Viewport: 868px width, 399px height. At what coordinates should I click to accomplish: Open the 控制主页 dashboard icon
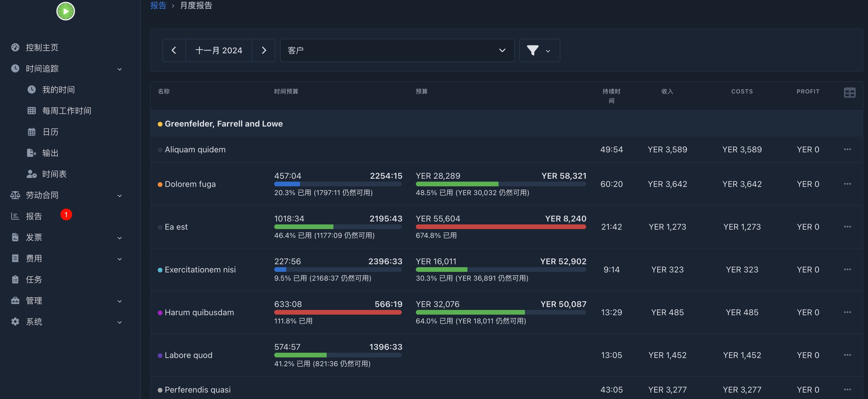pyautogui.click(x=15, y=47)
